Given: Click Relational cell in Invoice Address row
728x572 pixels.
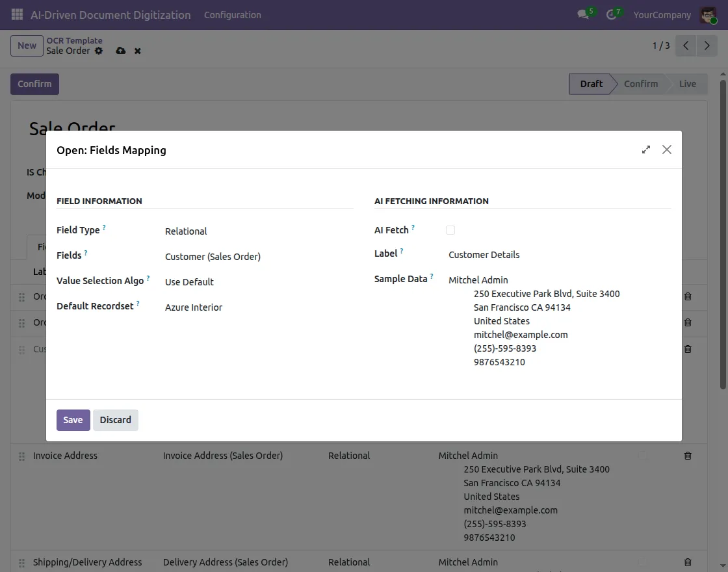Looking at the screenshot, I should [x=349, y=456].
